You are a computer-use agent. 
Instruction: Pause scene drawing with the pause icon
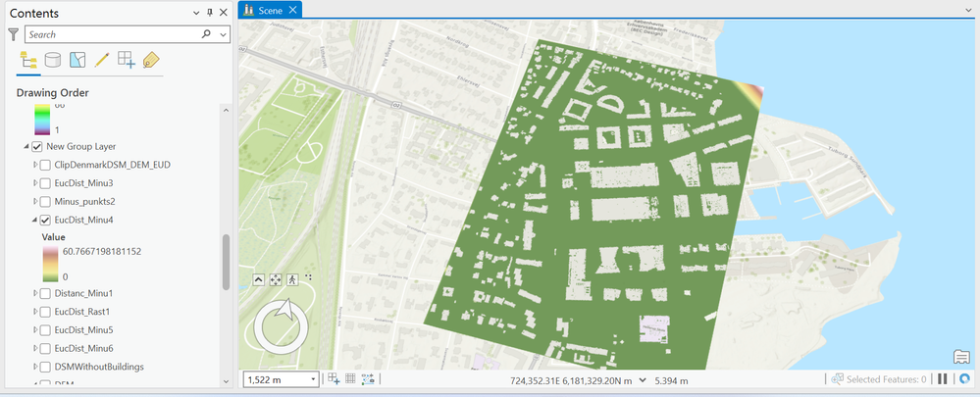pos(943,379)
